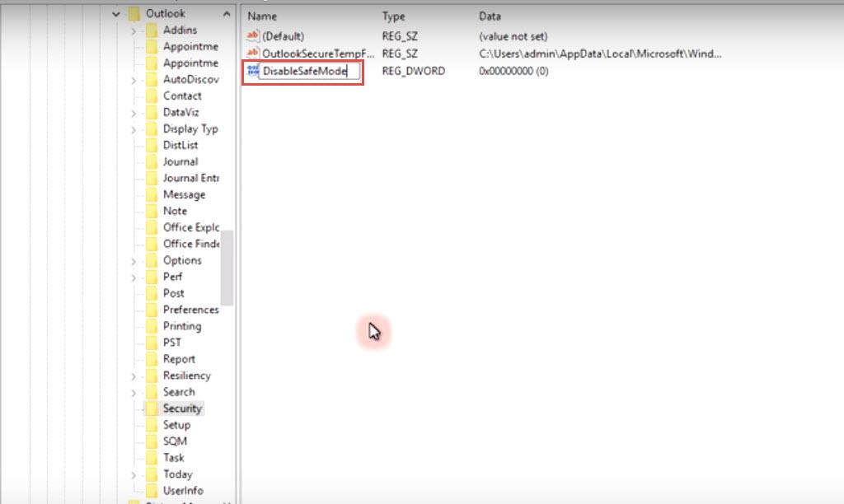Click REG_SZ type cell in OutlookSecureTempF row
Screen dimensions: 844x504
(x=400, y=54)
